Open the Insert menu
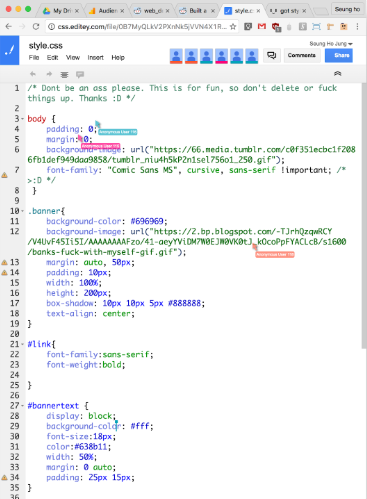 [96, 58]
